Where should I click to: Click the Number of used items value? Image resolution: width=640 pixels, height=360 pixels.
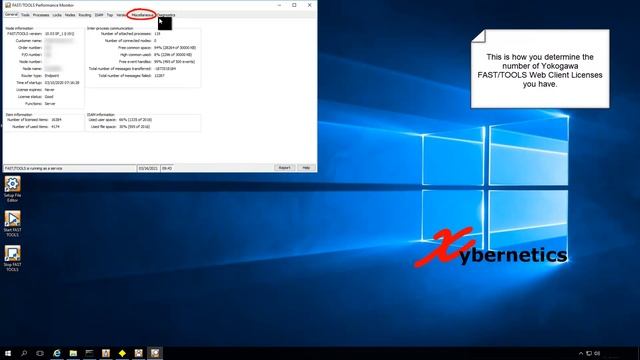tap(56, 127)
